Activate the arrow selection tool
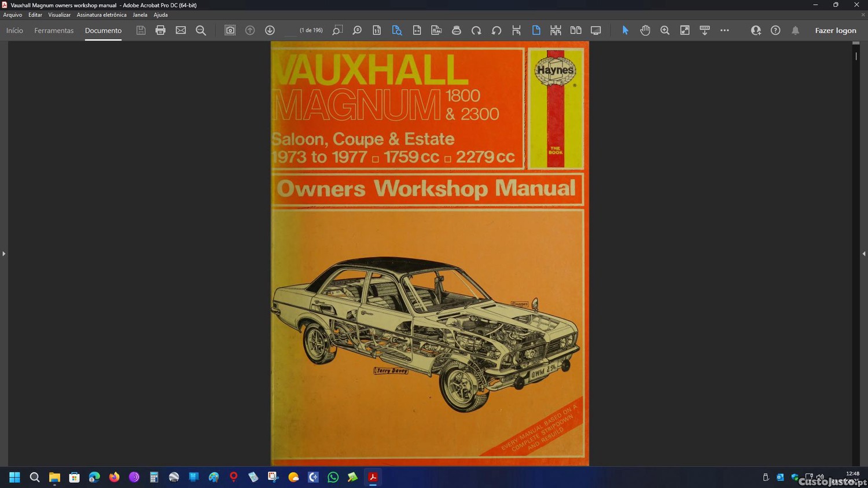Screen dimensions: 868x488 [x=625, y=30]
